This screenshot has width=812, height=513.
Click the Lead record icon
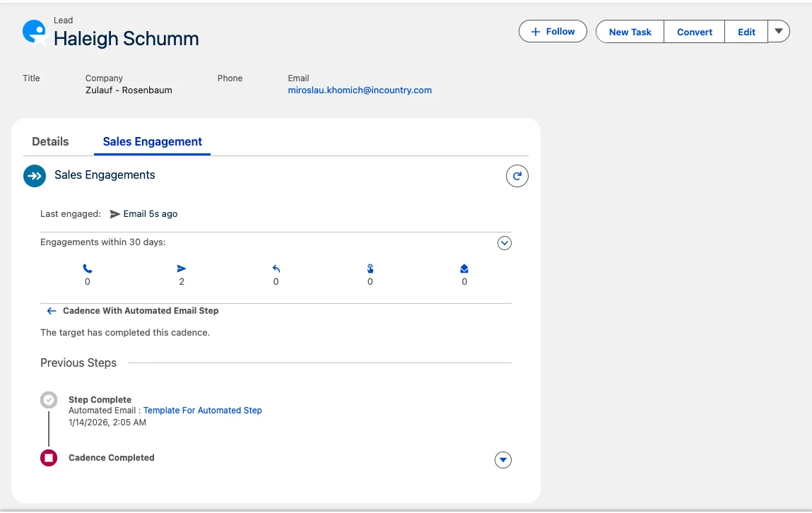click(x=35, y=33)
